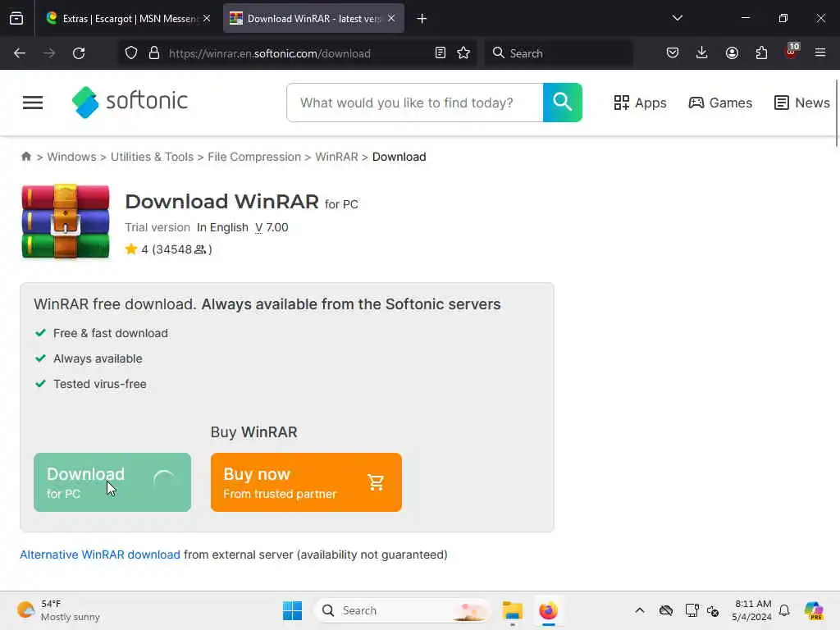Open the Firefox account menu
Screen dimensions: 840x630
click(x=732, y=53)
